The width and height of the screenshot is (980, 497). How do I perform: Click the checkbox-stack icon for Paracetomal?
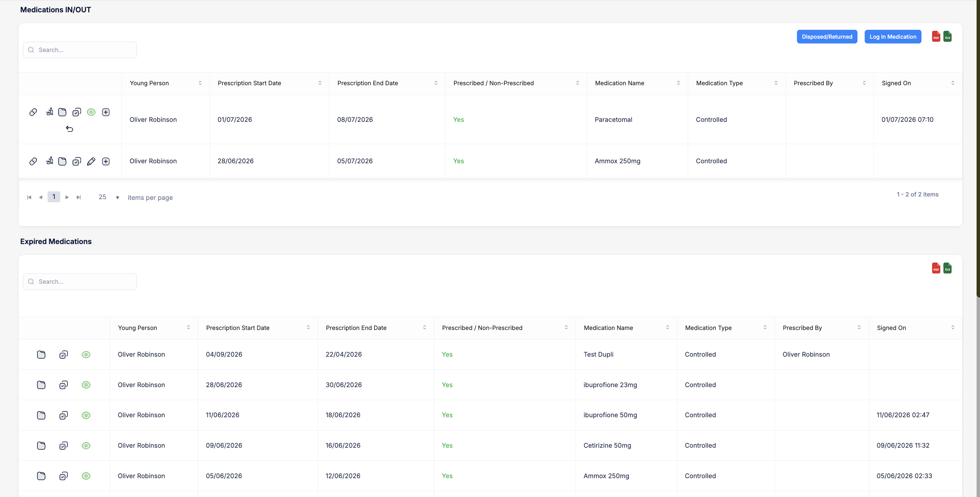77,112
